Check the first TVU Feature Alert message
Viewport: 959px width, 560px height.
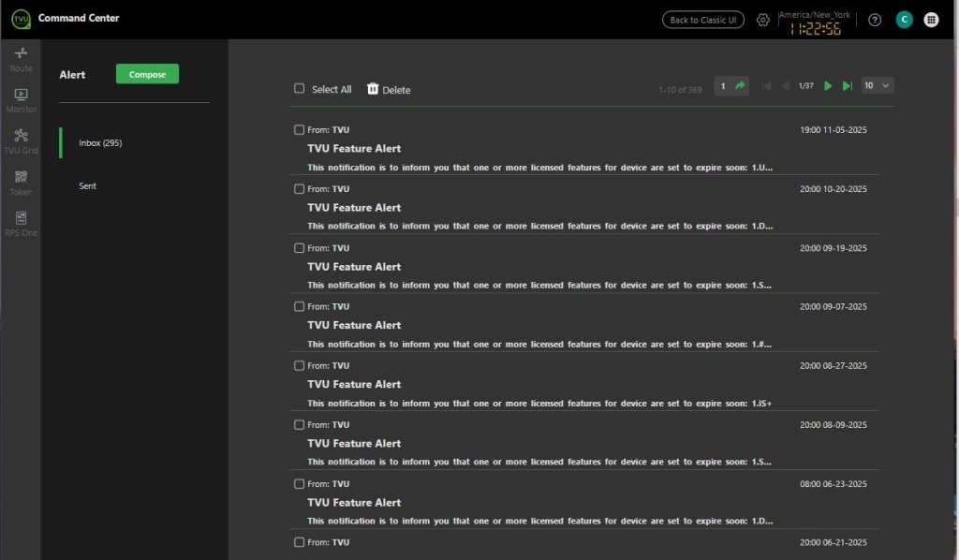(300, 129)
